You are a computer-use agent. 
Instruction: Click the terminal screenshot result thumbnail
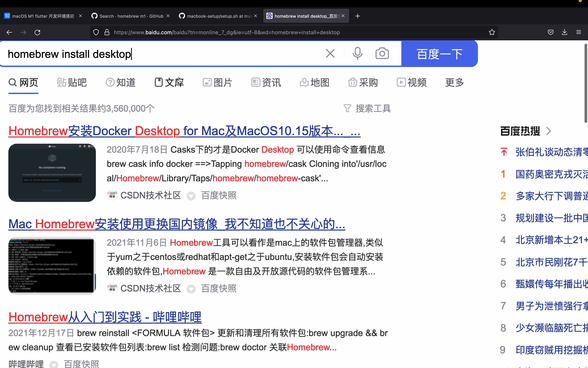point(52,266)
